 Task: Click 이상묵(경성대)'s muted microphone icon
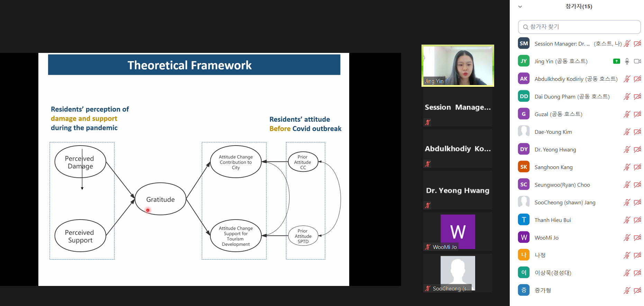pos(627,273)
